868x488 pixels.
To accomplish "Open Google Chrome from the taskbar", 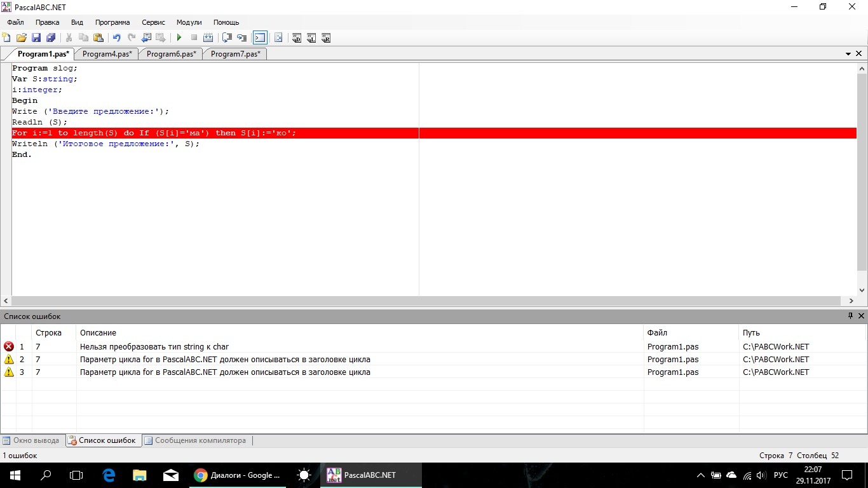I will 237,475.
